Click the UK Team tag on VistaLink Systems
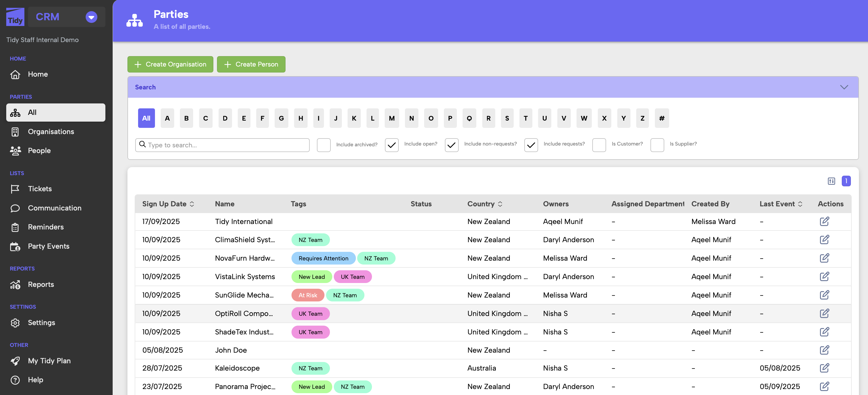Screen dimensions: 868x395 352,276
